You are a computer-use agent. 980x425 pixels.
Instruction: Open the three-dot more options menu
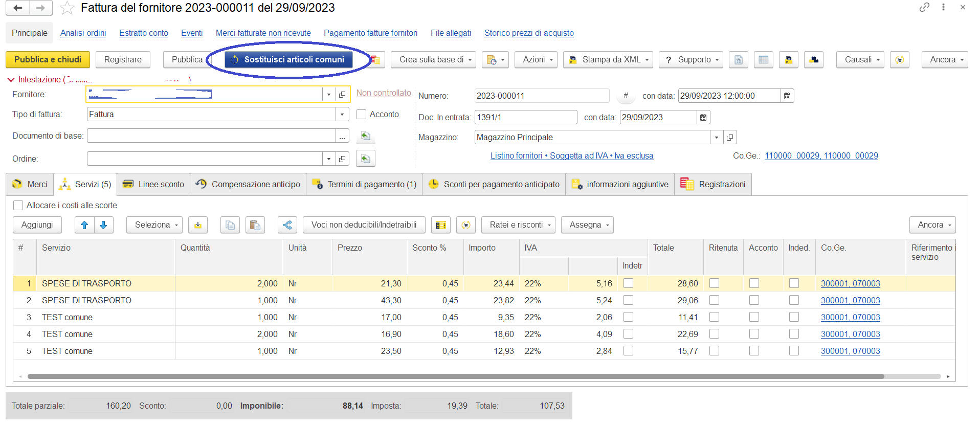point(944,7)
